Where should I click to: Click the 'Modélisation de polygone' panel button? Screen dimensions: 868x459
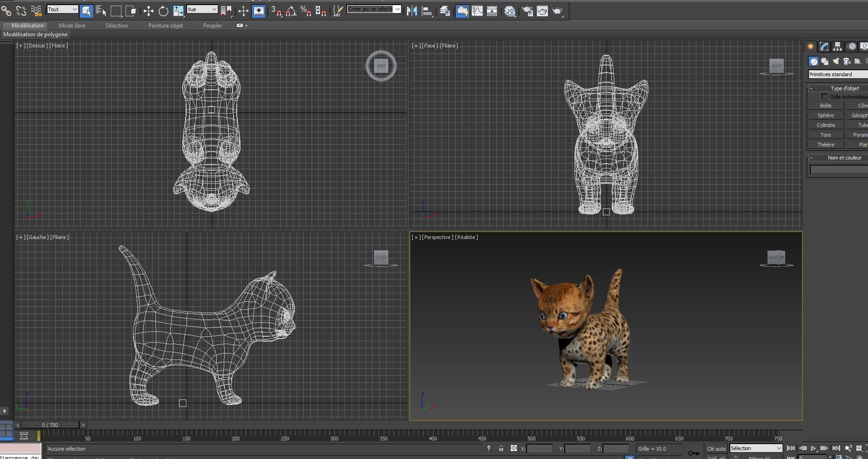pyautogui.click(x=35, y=34)
